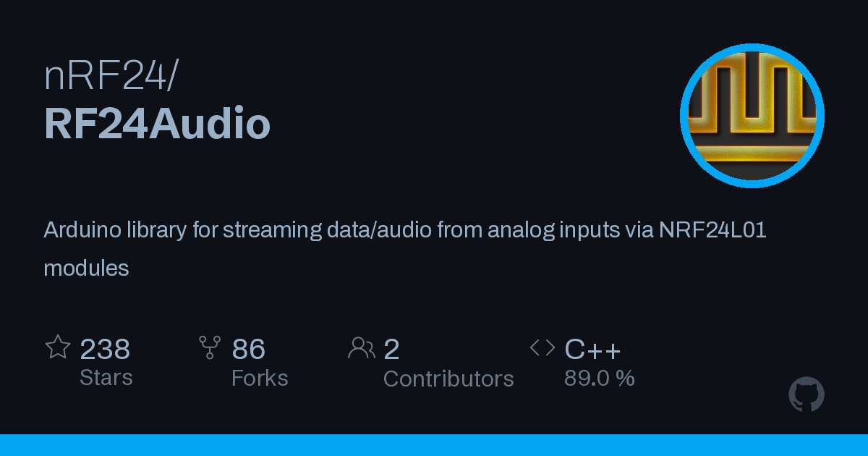Click the Contributors label
This screenshot has width=868, height=456.
pos(448,379)
